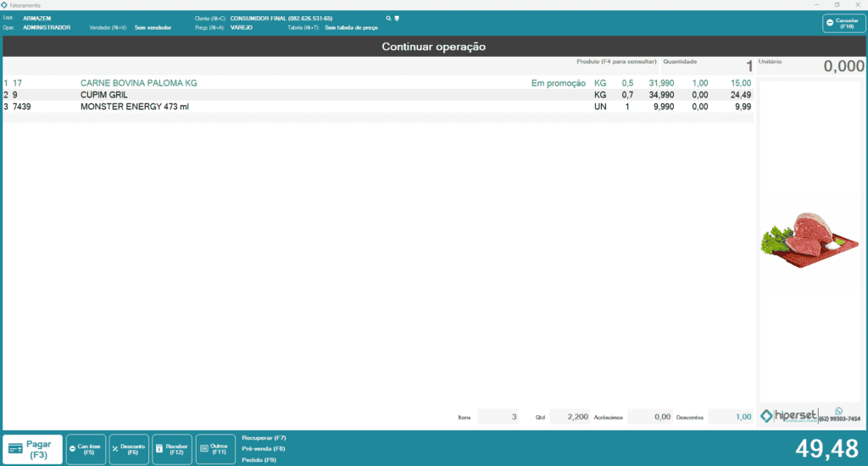Cancel the sale with Cancelar (F10)

point(843,23)
